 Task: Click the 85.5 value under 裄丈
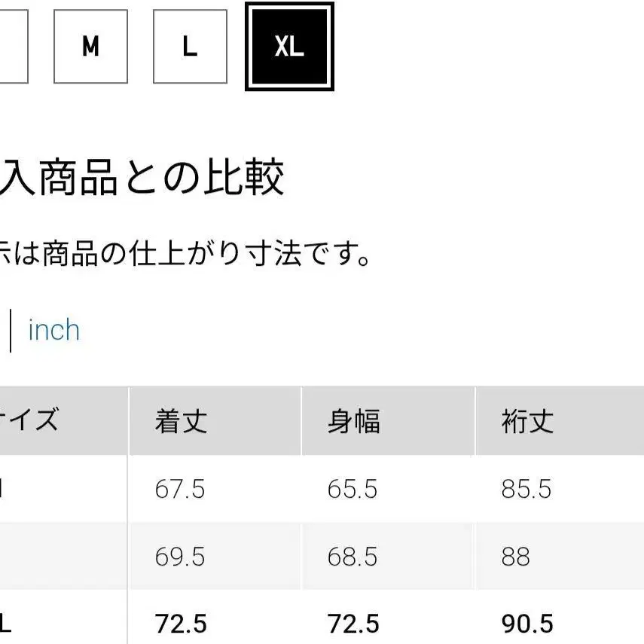[x=526, y=490]
